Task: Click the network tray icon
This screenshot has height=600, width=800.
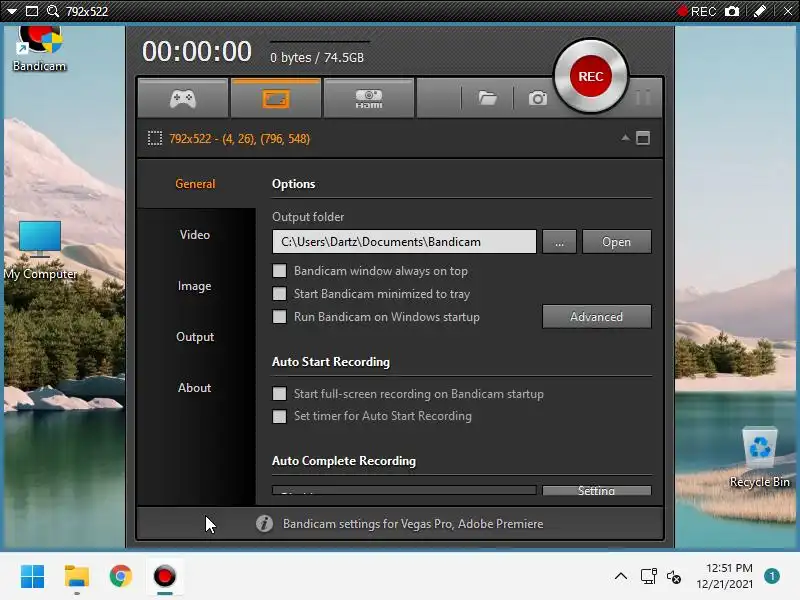Action: 648,577
